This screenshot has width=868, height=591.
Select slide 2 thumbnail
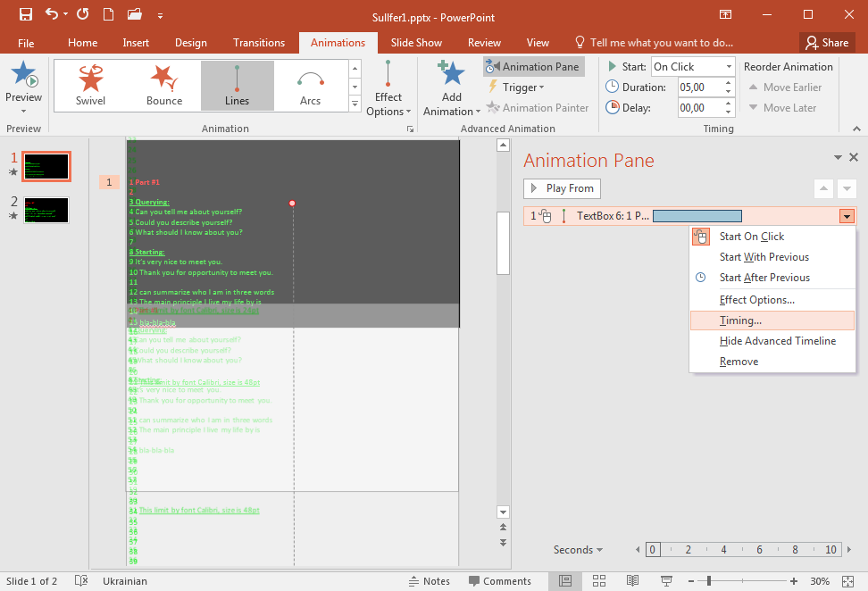[x=46, y=211]
